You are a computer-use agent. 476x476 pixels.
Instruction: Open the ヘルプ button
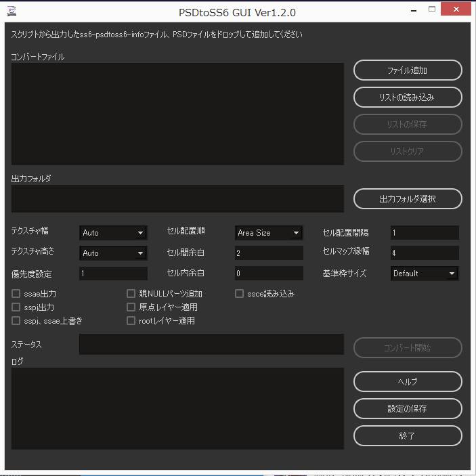[x=408, y=382]
